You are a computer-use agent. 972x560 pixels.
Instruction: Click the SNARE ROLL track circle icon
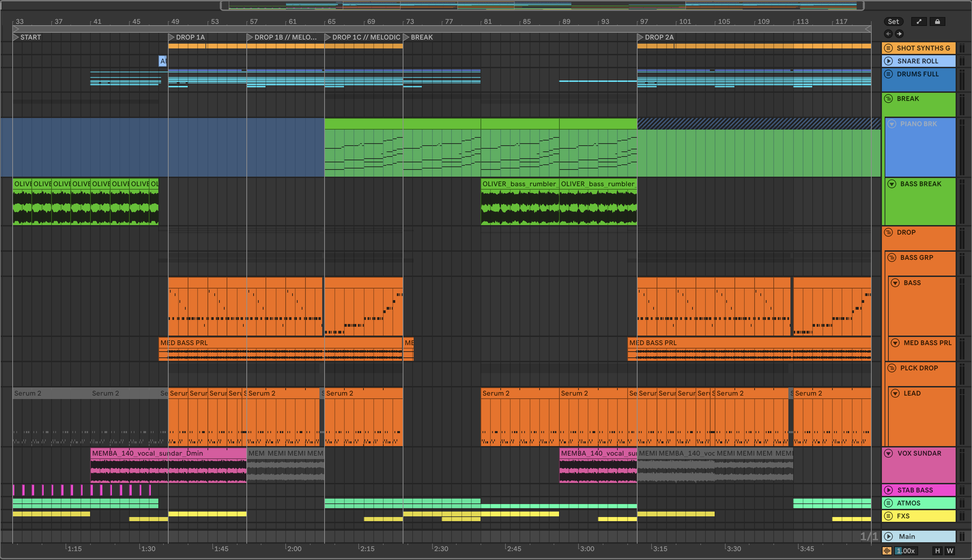[x=888, y=61]
